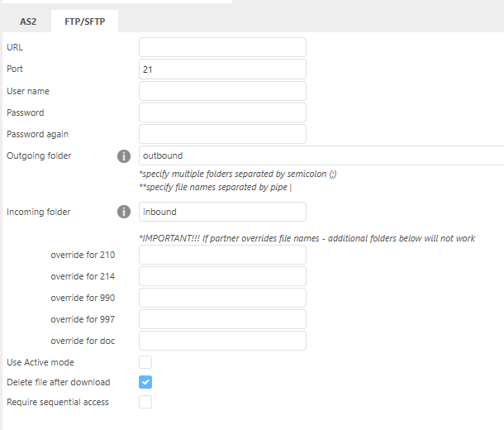Tick the Require sequential access checkbox
Screen dimensions: 504x430
[145, 402]
